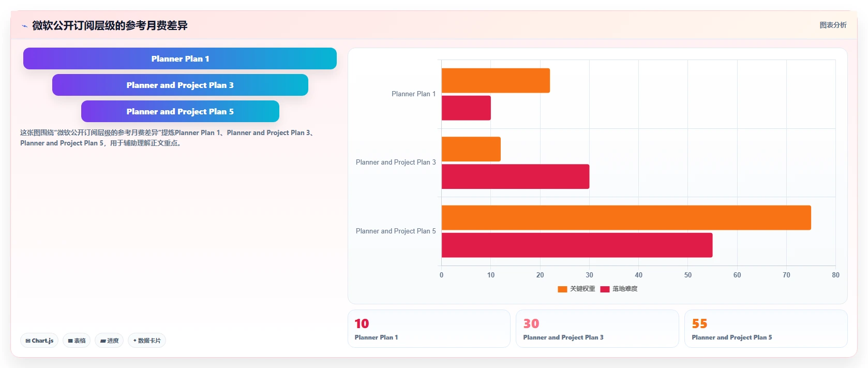Image resolution: width=868 pixels, height=368 pixels.
Task: Select the Planner and Project Plan 3 gradient bar
Action: click(x=180, y=85)
